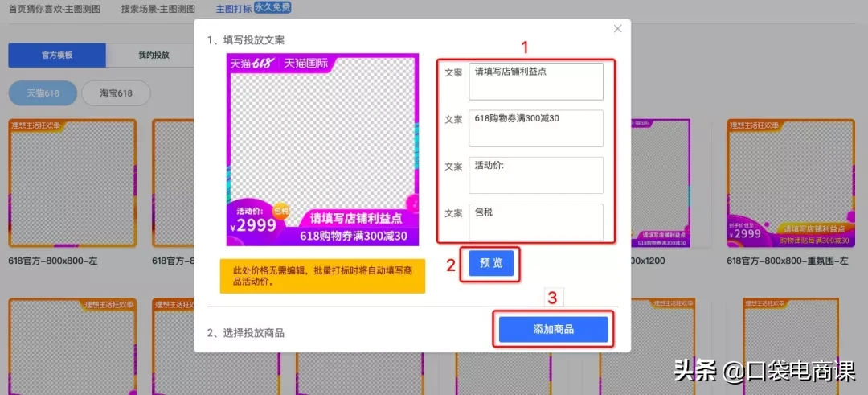
Task: Edit the 包税 text field
Action: coord(536,222)
